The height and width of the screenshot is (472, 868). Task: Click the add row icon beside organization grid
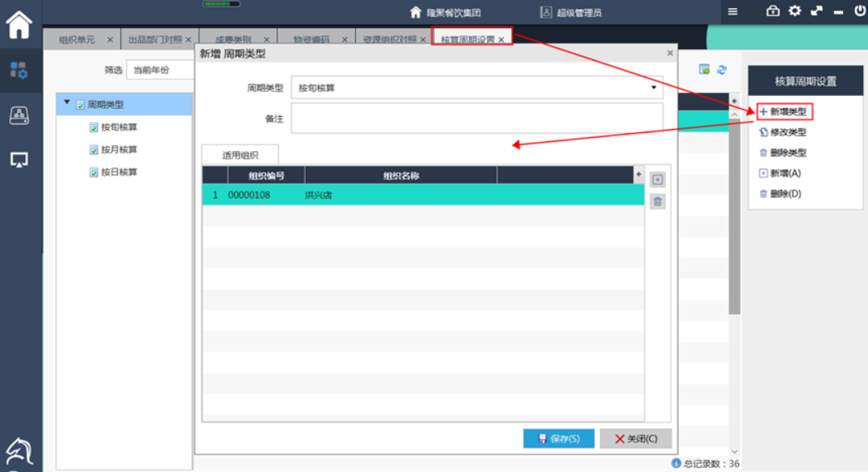coord(657,180)
